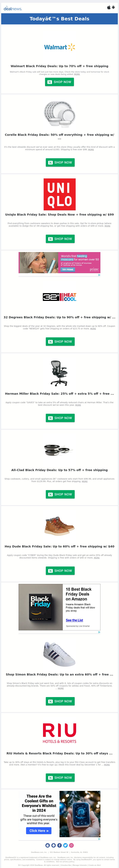This screenshot has height=868, width=119.
Task: Open the Herman Miller chair image
Action: [x=59, y=373]
